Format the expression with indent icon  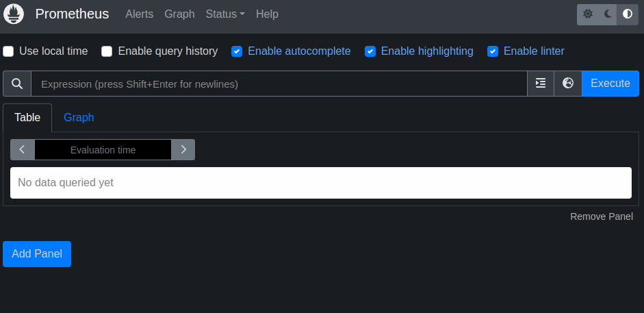tap(541, 84)
